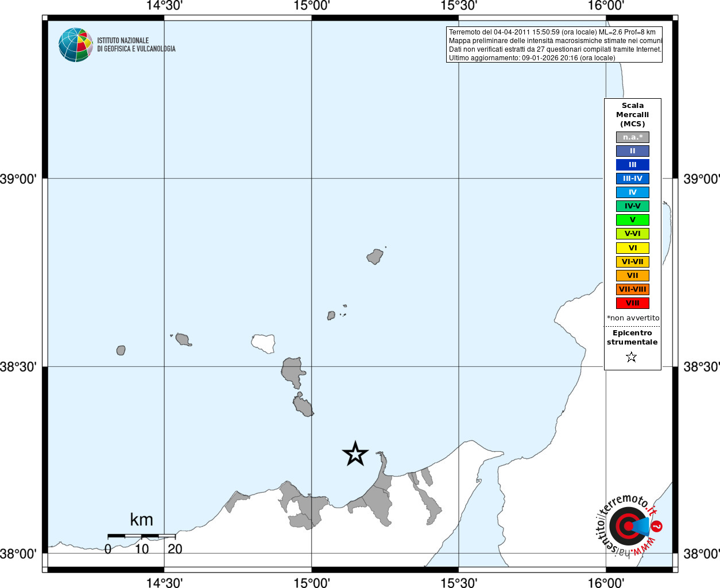Click the legend epicenter star symbol
The height and width of the screenshot is (588, 720).
632,357
